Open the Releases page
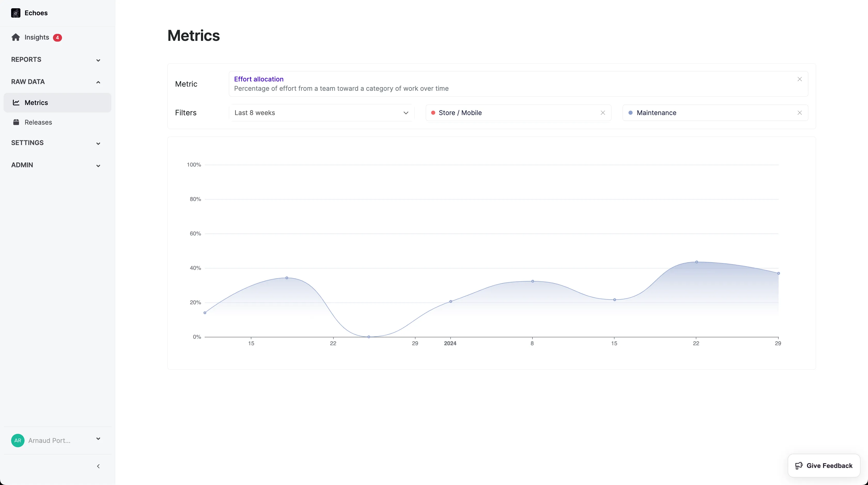This screenshot has height=485, width=868. pos(38,122)
